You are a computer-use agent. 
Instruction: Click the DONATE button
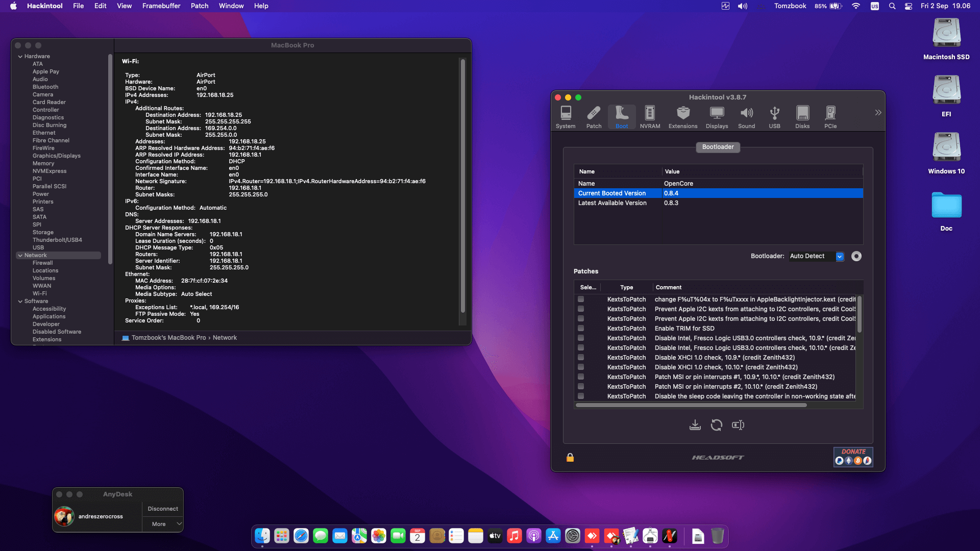point(853,457)
